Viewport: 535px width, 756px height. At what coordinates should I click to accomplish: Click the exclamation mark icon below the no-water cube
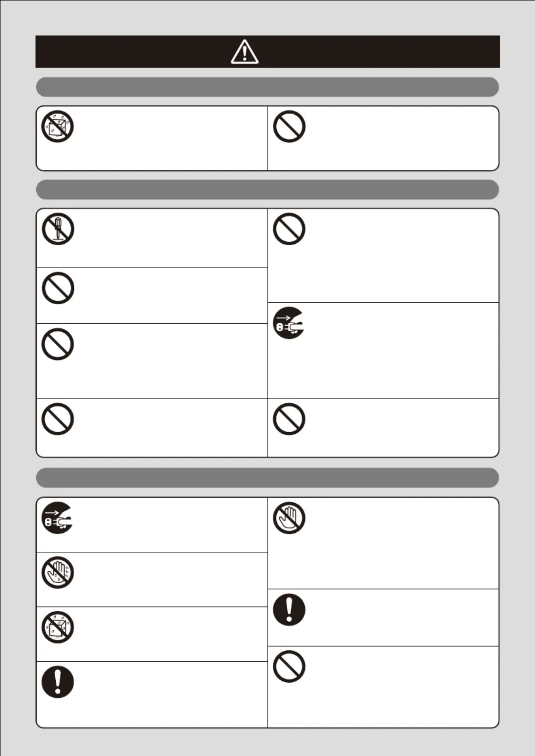[58, 682]
